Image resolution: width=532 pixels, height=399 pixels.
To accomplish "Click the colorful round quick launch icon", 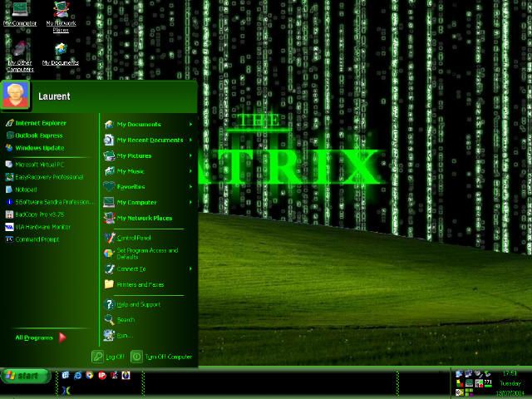I will (90, 375).
